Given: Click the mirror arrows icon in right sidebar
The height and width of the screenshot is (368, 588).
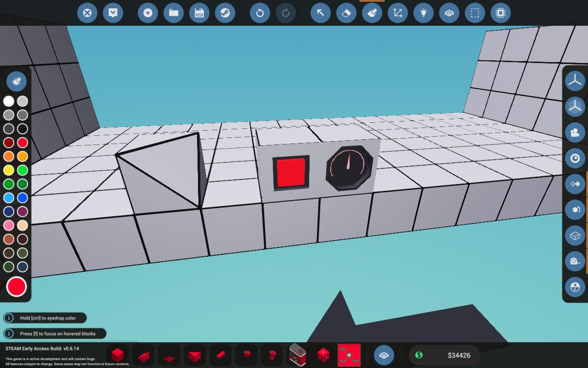Looking at the screenshot, I should click(x=575, y=184).
